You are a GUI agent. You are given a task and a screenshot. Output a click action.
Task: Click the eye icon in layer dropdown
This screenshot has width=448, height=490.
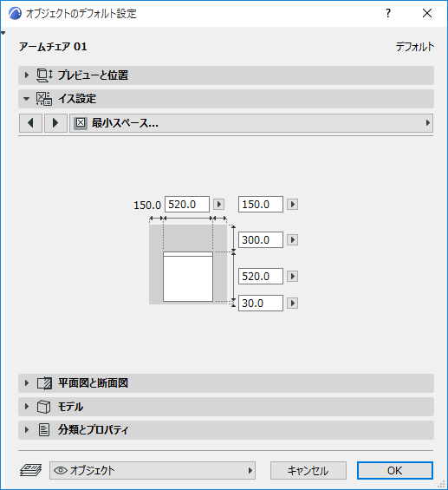tap(61, 470)
